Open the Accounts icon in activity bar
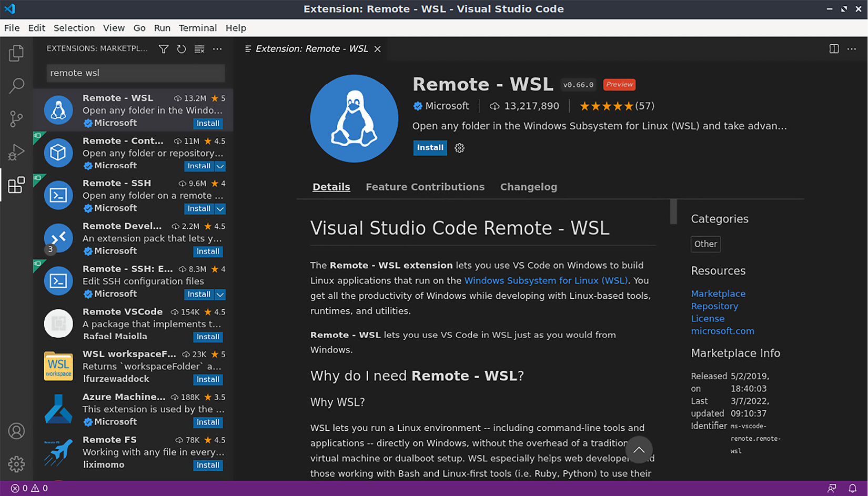The width and height of the screenshot is (868, 496). (x=16, y=431)
